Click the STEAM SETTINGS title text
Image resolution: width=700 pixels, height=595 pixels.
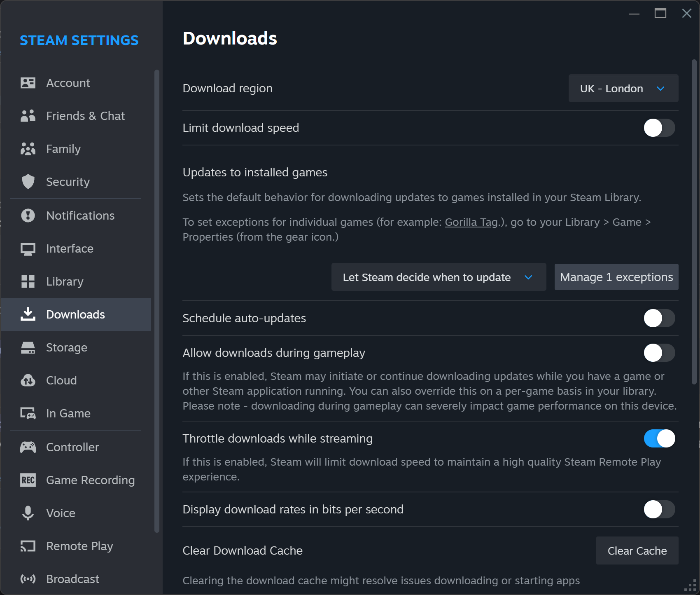pyautogui.click(x=79, y=40)
